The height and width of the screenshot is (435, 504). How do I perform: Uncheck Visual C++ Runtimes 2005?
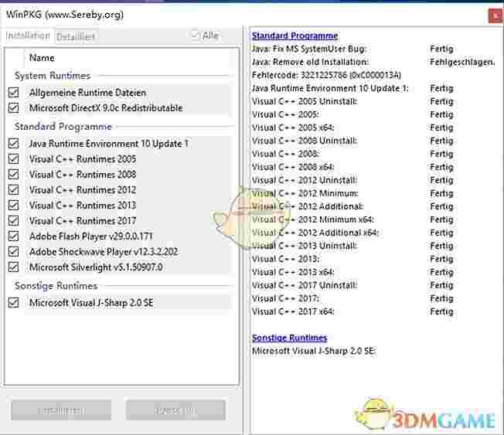click(x=13, y=158)
